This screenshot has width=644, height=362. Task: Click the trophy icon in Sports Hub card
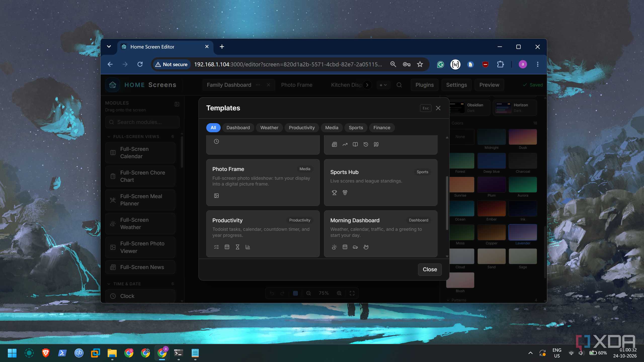click(334, 193)
